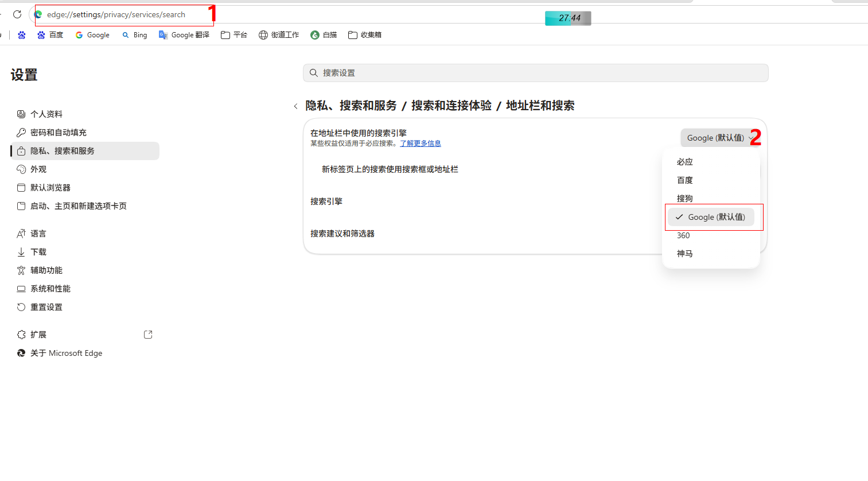
Task: Choose 神马 from the search engine list
Action: pyautogui.click(x=711, y=254)
